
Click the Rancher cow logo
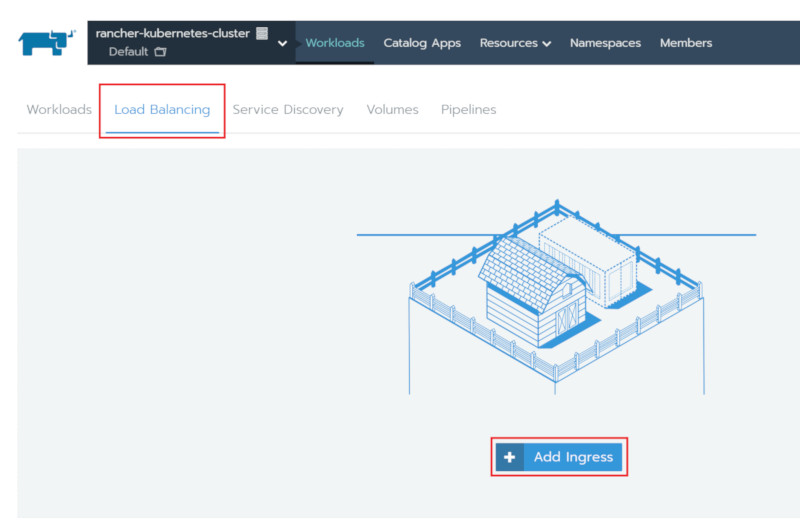coord(47,42)
